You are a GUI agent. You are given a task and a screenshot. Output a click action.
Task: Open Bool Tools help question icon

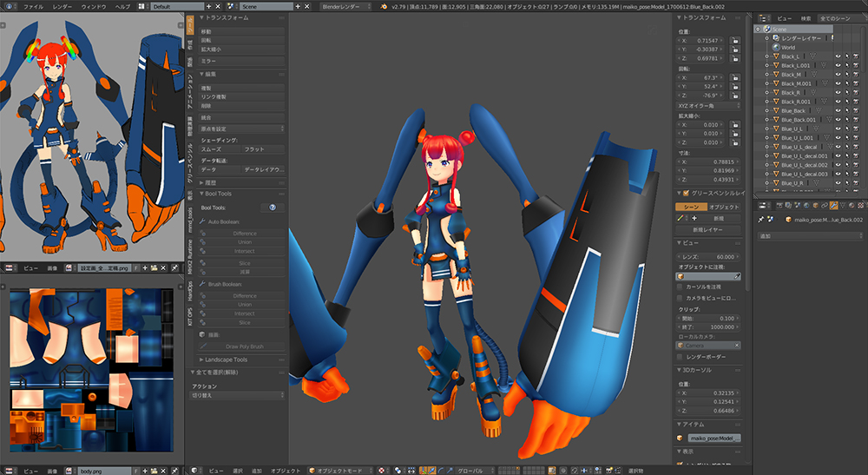[273, 208]
